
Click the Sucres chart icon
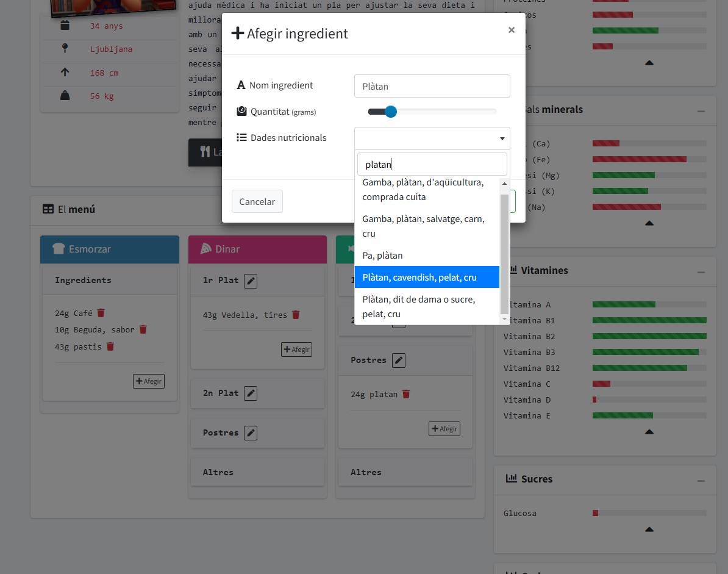coord(511,478)
